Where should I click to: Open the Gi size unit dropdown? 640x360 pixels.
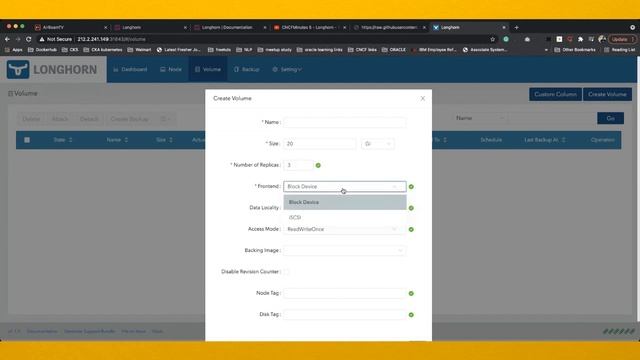coord(378,144)
